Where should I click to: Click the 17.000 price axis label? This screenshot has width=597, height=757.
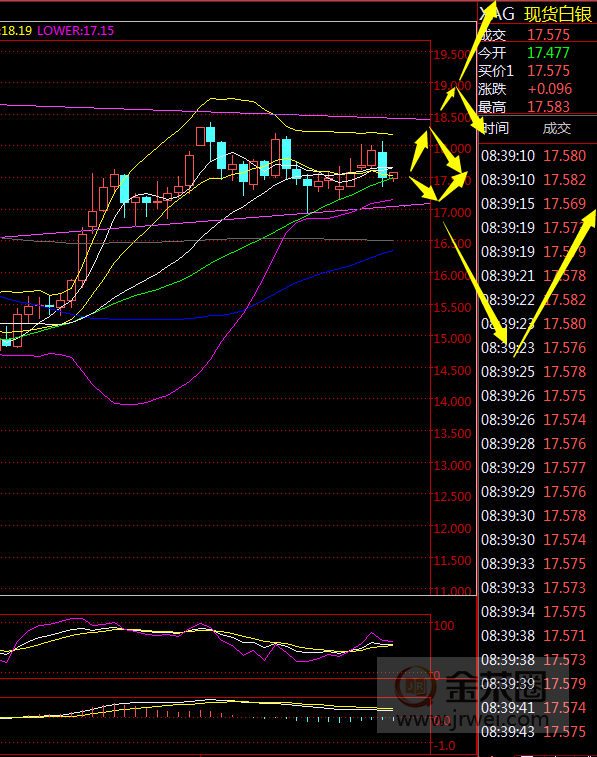pyautogui.click(x=452, y=212)
